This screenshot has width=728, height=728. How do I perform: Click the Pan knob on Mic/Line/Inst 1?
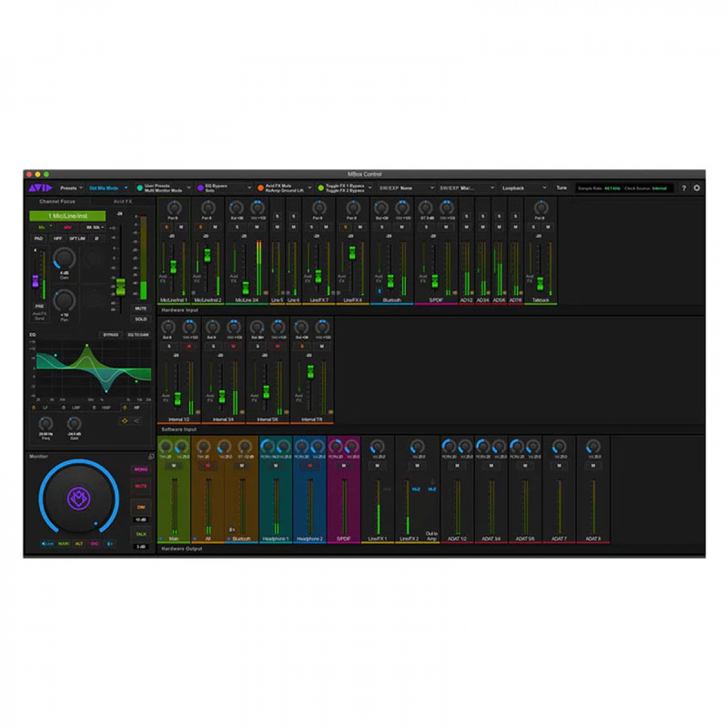click(174, 207)
